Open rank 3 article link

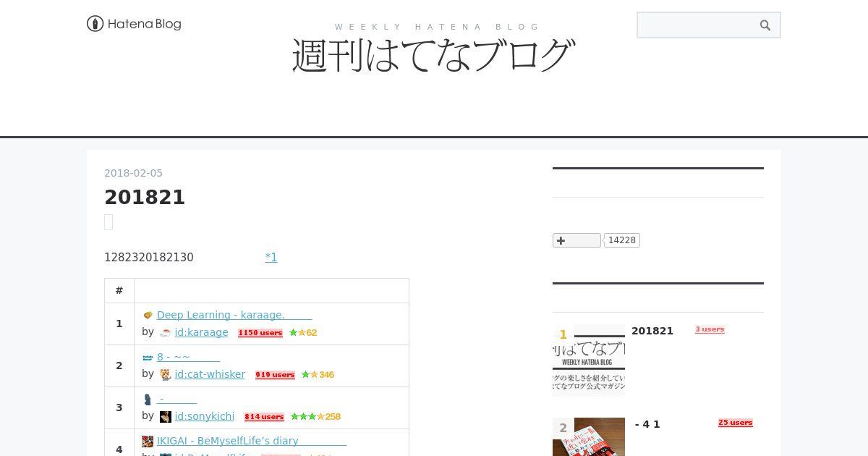[176, 399]
